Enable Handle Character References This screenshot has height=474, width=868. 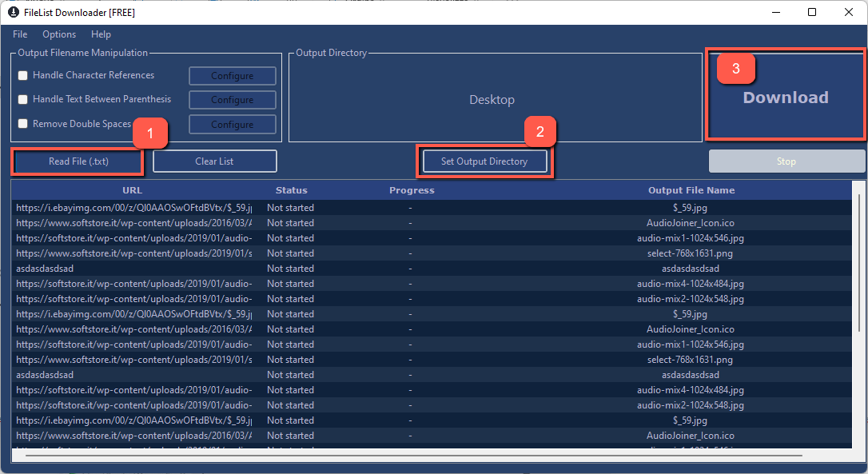[22, 75]
